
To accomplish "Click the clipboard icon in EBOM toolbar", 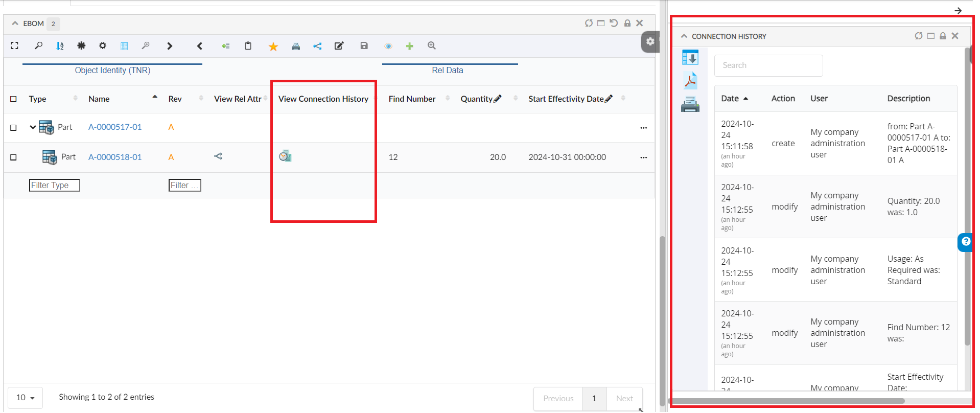I will tap(248, 46).
